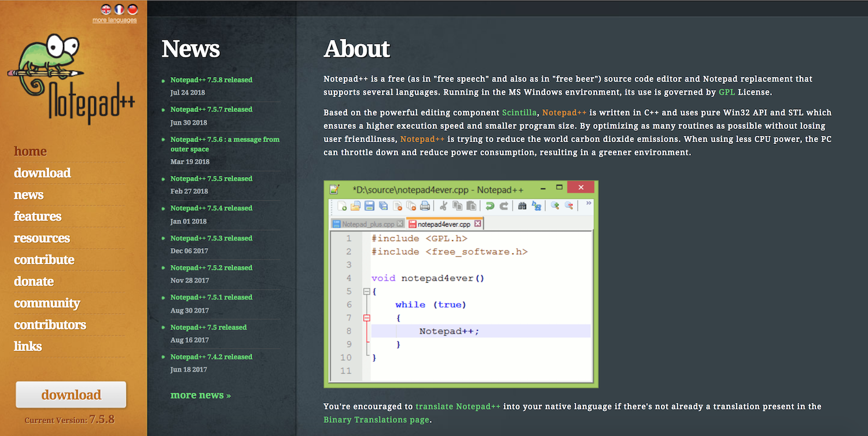The image size is (868, 436).
Task: Open the Notepad++ 7.5.5 released news
Action: 211,179
